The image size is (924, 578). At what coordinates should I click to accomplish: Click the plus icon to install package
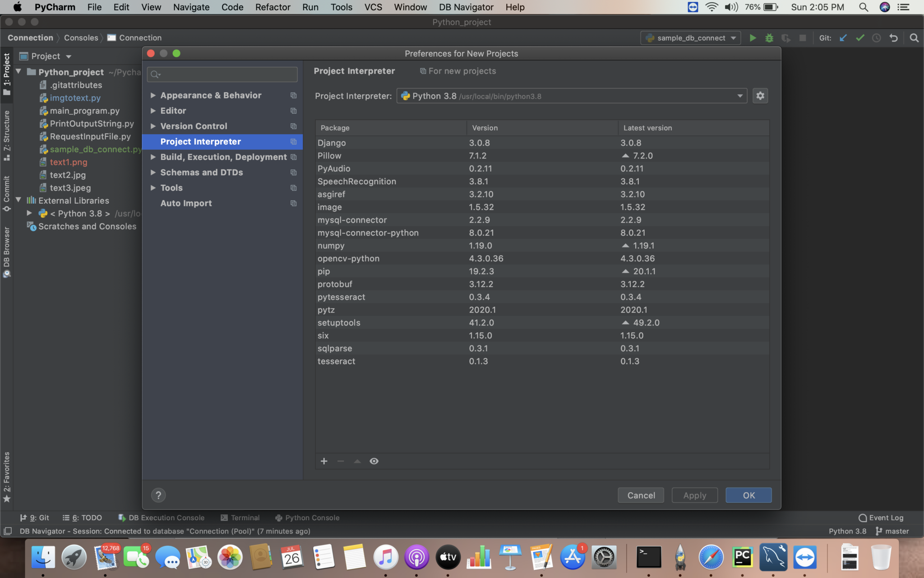(324, 461)
